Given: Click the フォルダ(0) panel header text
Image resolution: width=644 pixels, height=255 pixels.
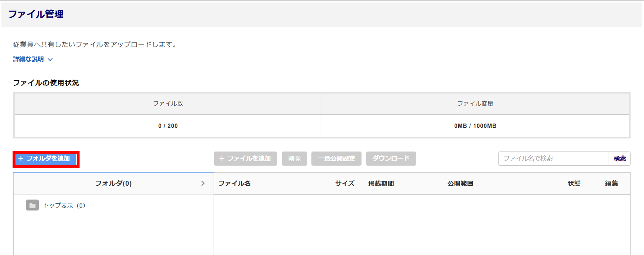Looking at the screenshot, I should 113,183.
